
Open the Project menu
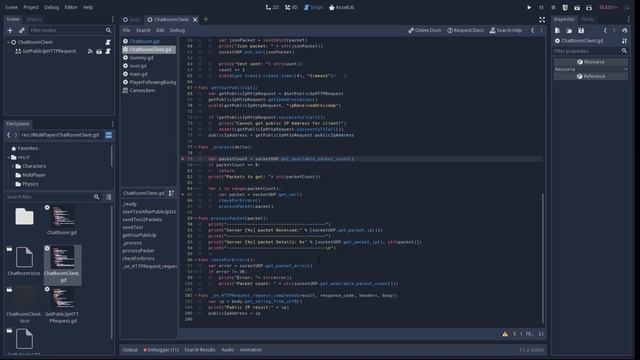(x=31, y=7)
